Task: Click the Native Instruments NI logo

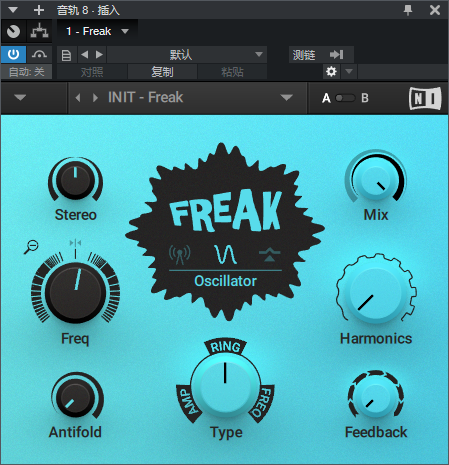Action: [x=425, y=98]
